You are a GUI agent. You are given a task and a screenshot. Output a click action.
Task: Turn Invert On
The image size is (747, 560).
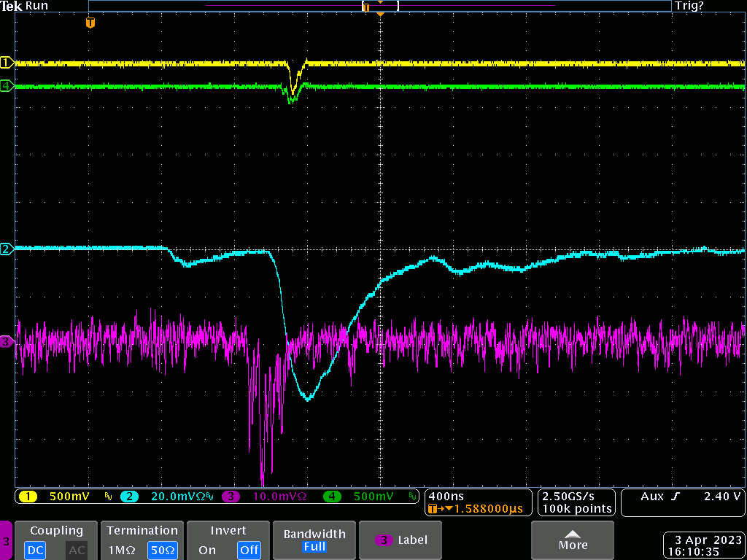tap(207, 550)
